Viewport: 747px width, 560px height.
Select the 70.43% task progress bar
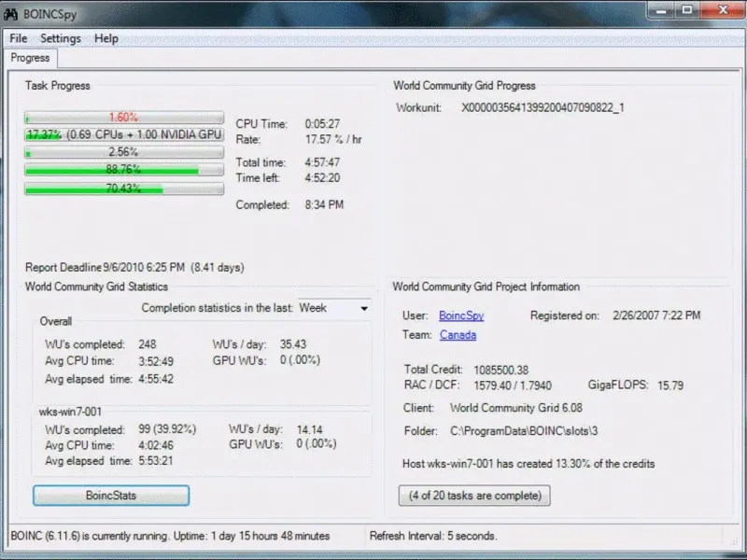coord(124,189)
